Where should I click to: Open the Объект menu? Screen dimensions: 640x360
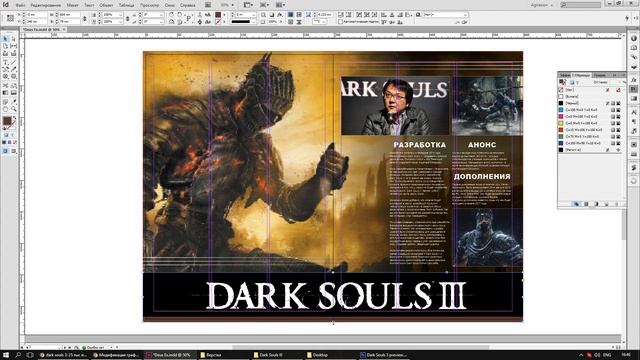click(106, 5)
